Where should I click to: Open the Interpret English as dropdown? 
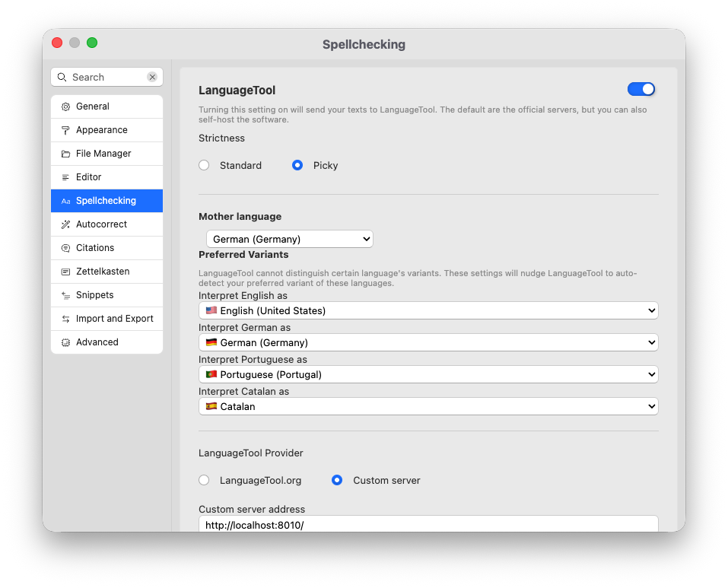(x=428, y=310)
